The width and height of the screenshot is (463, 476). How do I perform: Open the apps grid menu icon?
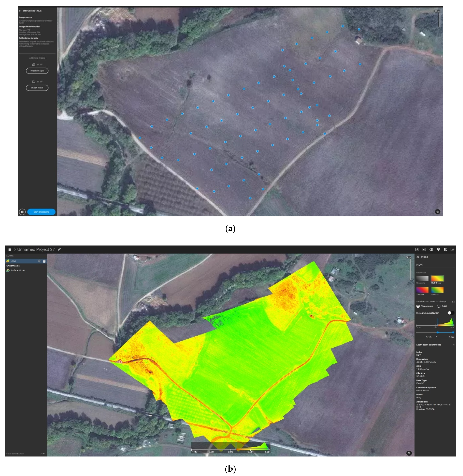click(9, 249)
